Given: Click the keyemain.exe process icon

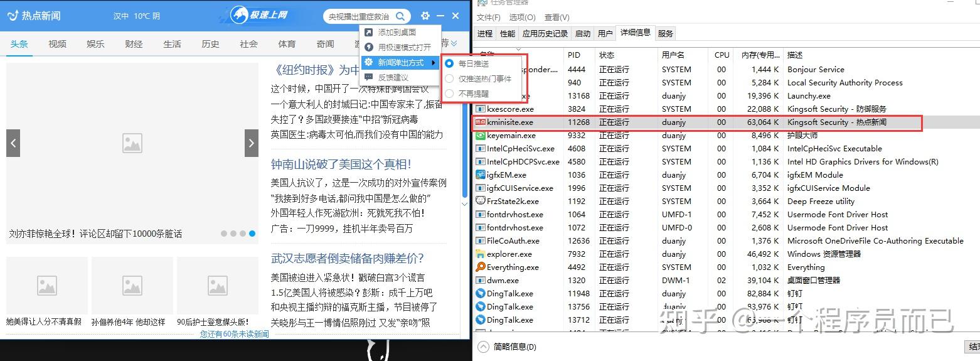Looking at the screenshot, I should coord(481,135).
